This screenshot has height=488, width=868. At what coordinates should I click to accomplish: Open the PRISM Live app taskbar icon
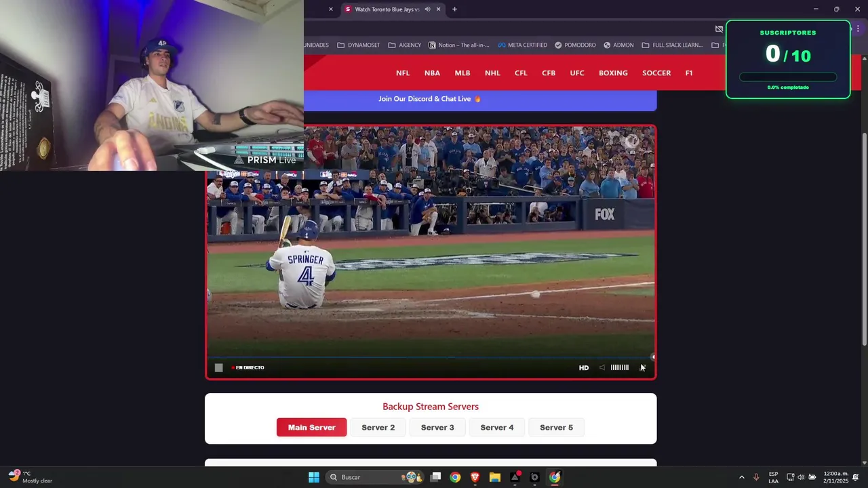515,477
